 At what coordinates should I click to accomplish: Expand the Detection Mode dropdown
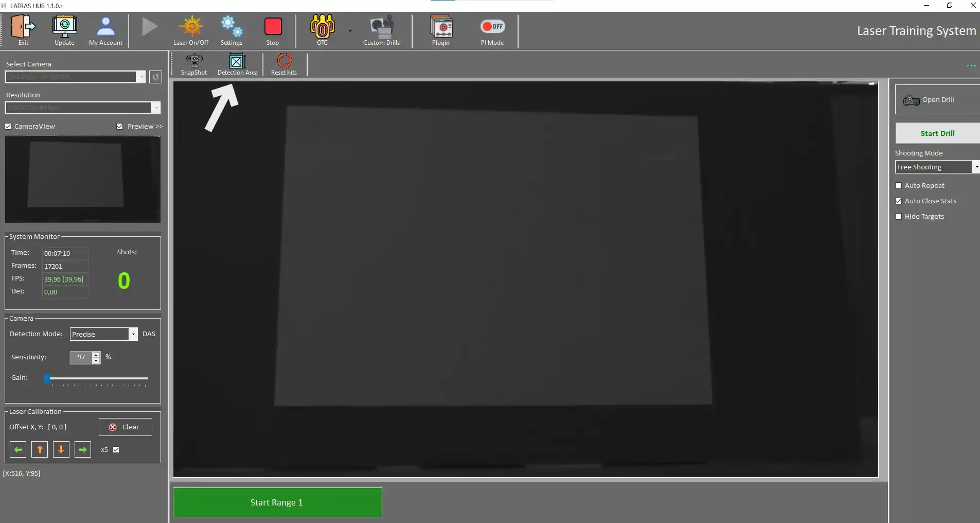133,334
